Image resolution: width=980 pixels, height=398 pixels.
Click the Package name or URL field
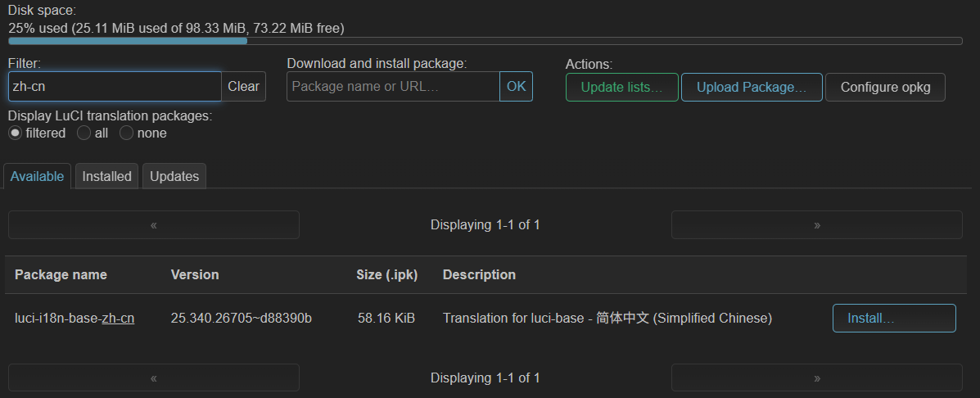coord(393,87)
